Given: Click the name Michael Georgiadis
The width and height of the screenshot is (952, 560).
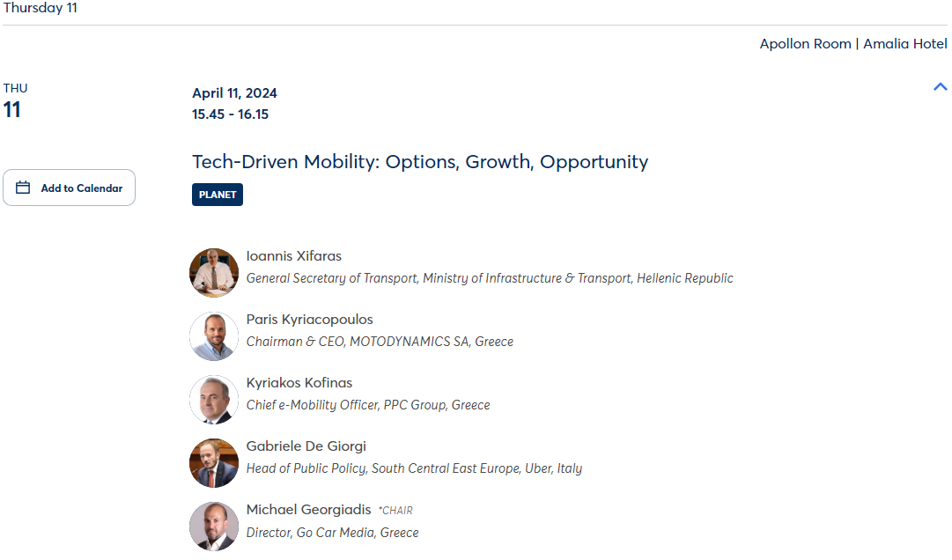Looking at the screenshot, I should click(x=308, y=510).
